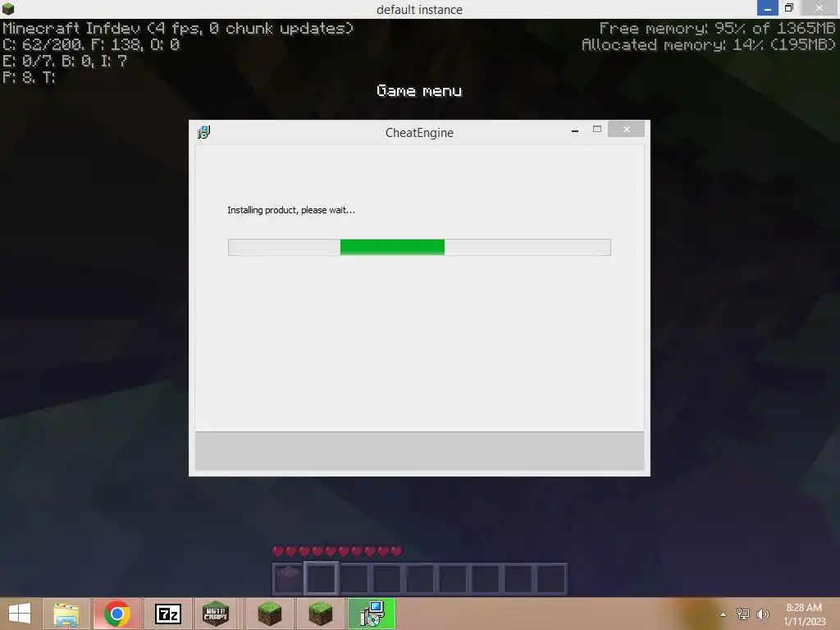Click the Free memory debug line

click(717, 29)
